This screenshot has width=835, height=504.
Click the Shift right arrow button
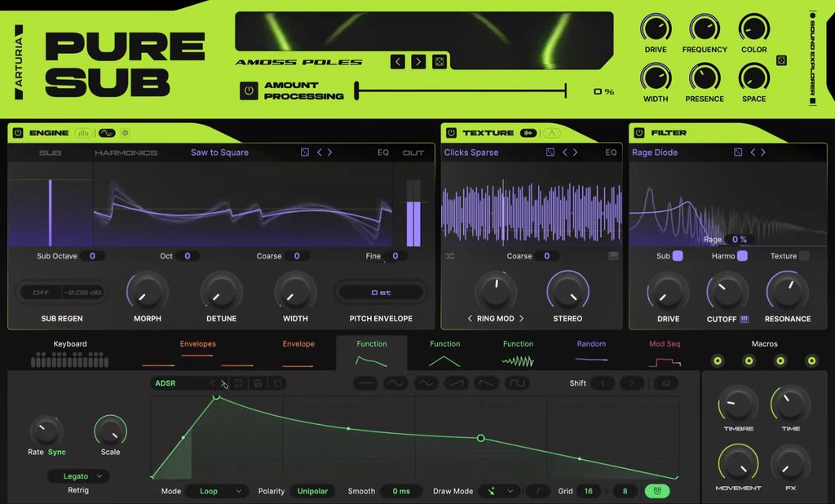click(x=632, y=383)
